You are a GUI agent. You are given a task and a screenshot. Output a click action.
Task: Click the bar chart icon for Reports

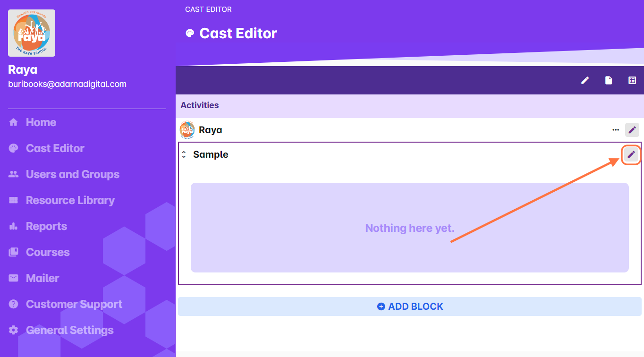[x=13, y=226]
